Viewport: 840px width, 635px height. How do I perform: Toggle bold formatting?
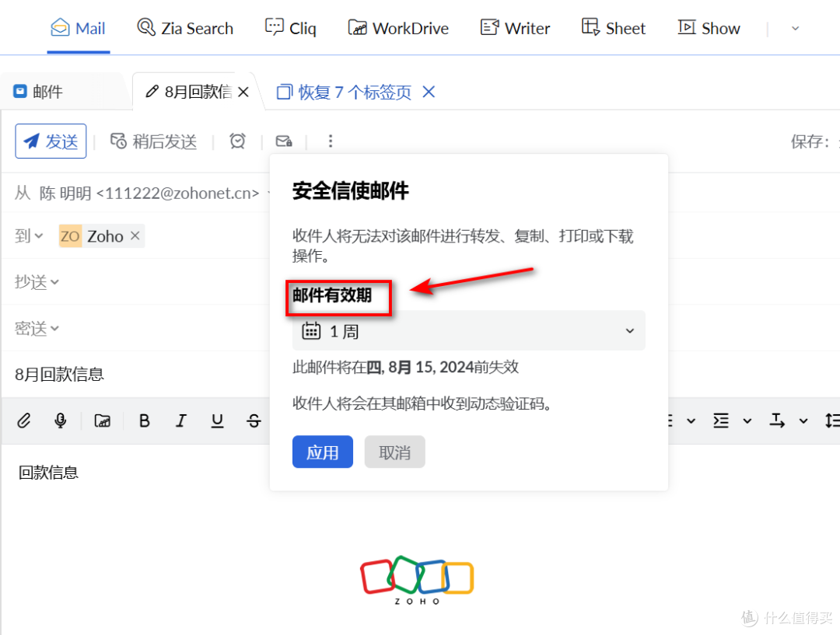point(144,420)
